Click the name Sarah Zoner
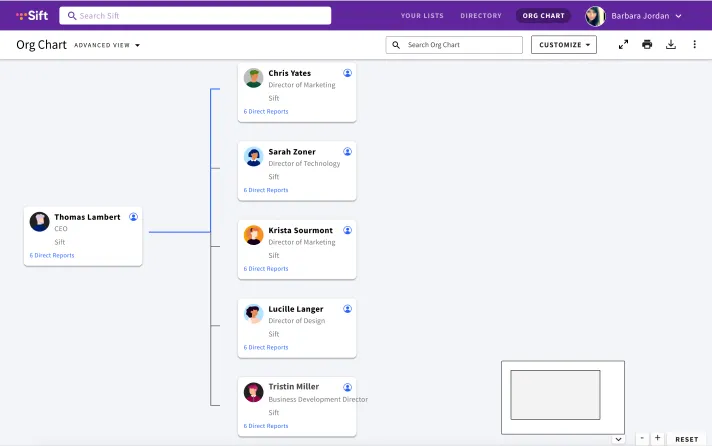712x446 pixels. (x=292, y=152)
